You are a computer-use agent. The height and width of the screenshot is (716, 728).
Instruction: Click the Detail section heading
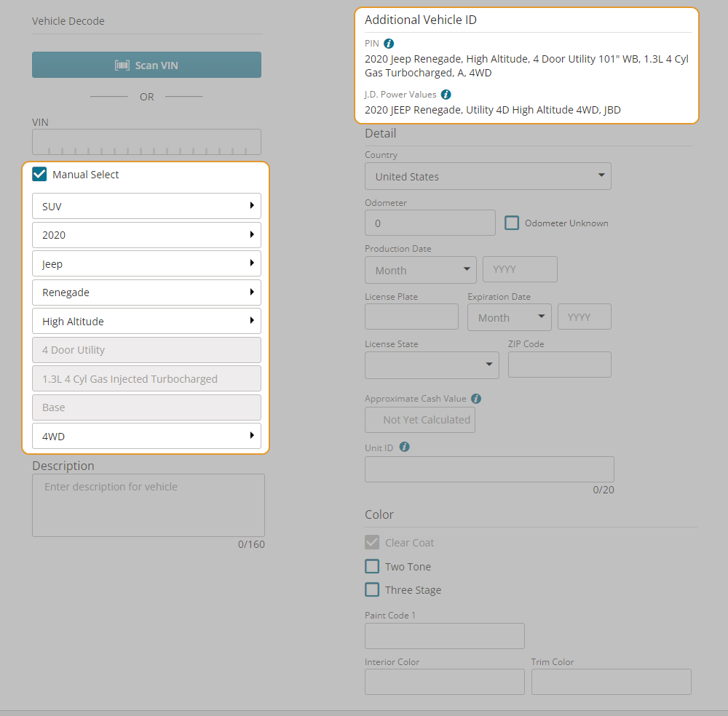tap(381, 134)
